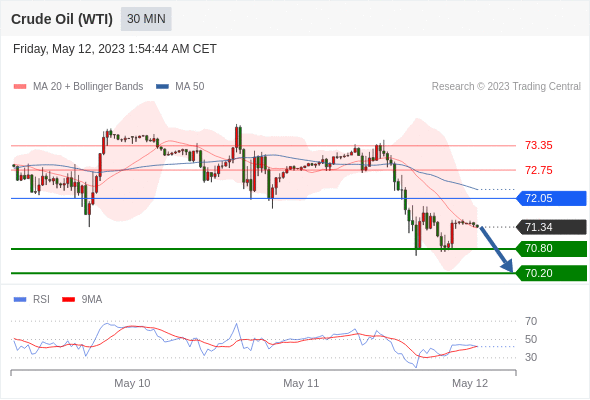Viewport: 590px width, 400px height.
Task: Click the blue MA 50 legend swatch
Action: point(162,87)
